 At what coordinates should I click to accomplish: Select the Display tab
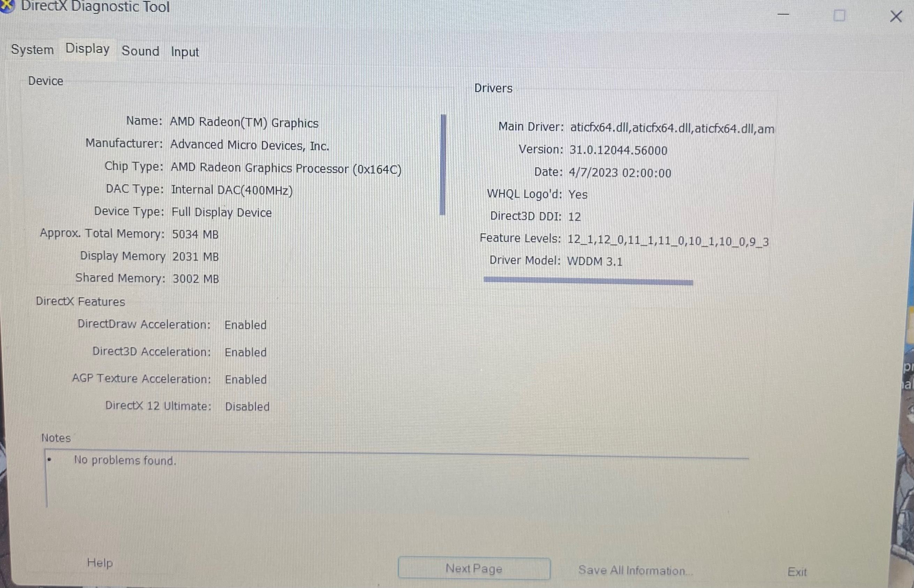[87, 49]
